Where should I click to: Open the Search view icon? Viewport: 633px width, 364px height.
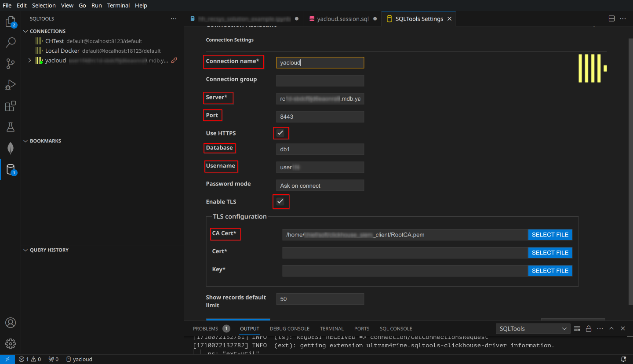coord(11,43)
